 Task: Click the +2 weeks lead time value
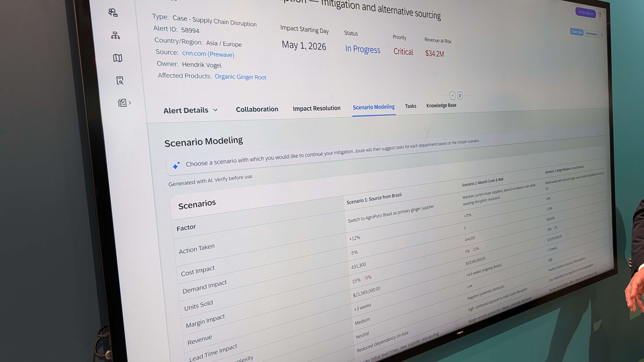click(552, 249)
